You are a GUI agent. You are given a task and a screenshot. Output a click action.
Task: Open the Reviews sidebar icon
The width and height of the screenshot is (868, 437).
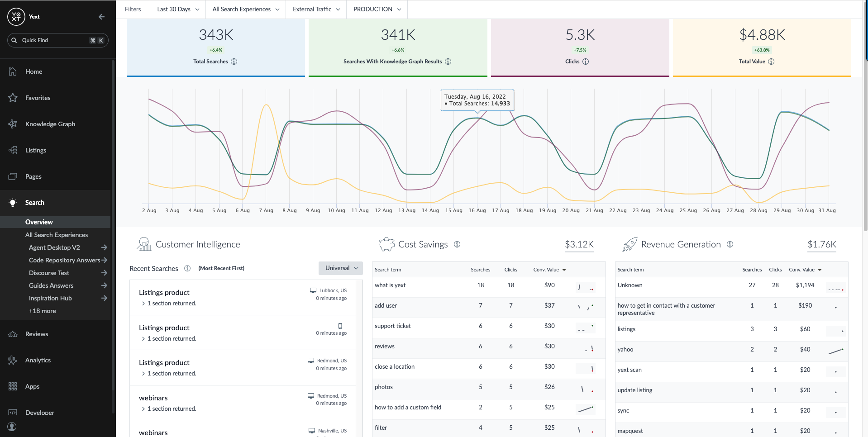(13, 333)
